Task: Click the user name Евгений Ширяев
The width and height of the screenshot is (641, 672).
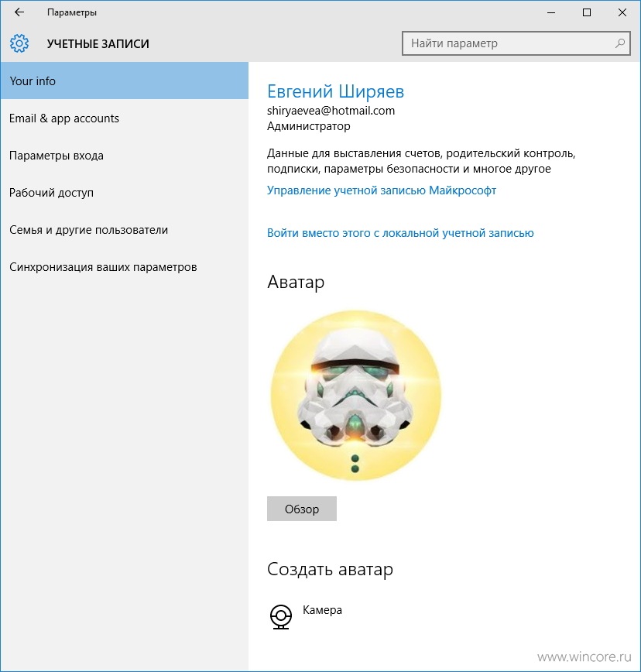Action: (x=335, y=91)
